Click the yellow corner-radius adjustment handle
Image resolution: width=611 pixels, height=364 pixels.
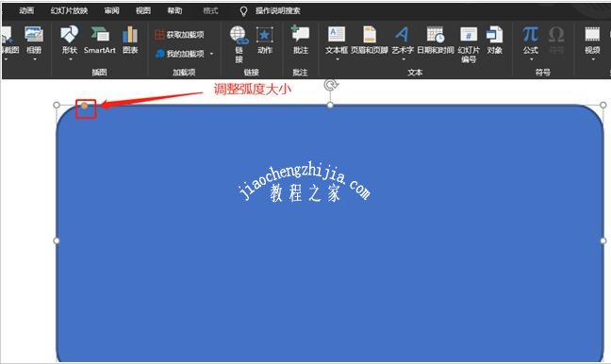(84, 106)
